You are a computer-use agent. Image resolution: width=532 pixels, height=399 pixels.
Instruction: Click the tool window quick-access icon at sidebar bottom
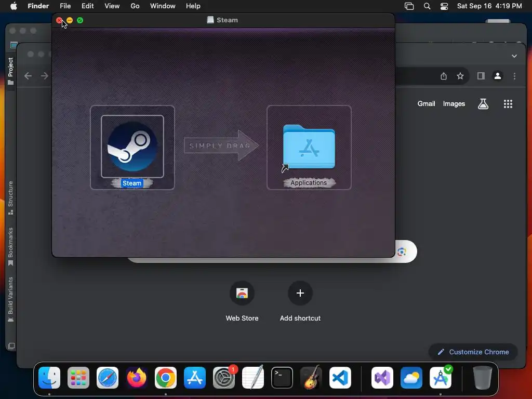[11, 346]
